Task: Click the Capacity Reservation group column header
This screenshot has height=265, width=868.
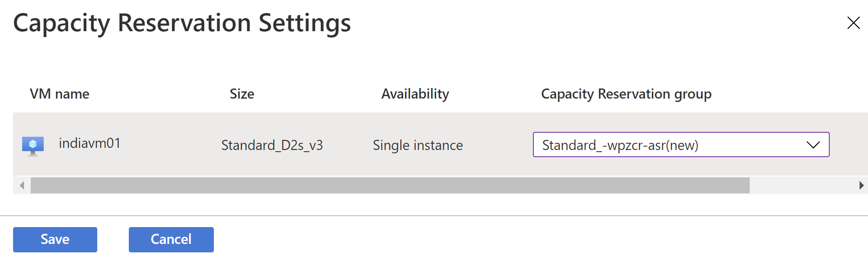Action: click(x=626, y=94)
